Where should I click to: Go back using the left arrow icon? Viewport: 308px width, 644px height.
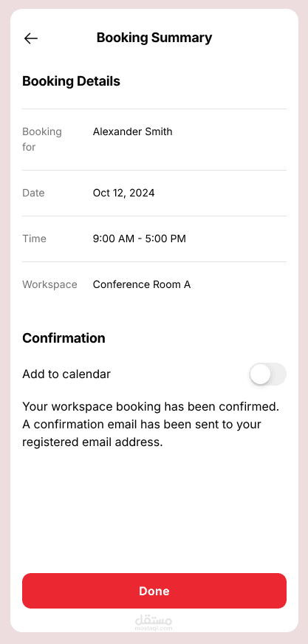coord(31,38)
